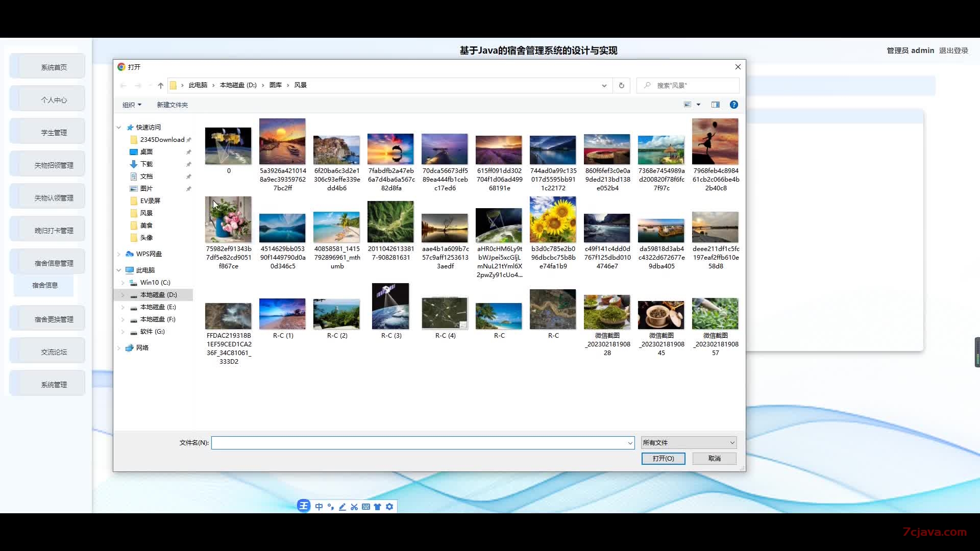
Task: Click the refresh icon beside address bar
Action: [621, 85]
